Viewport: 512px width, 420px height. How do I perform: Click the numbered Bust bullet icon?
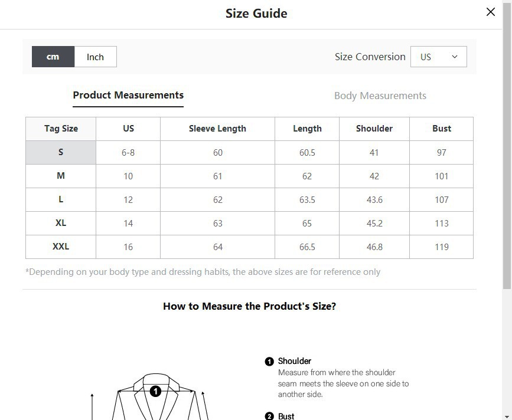269,416
